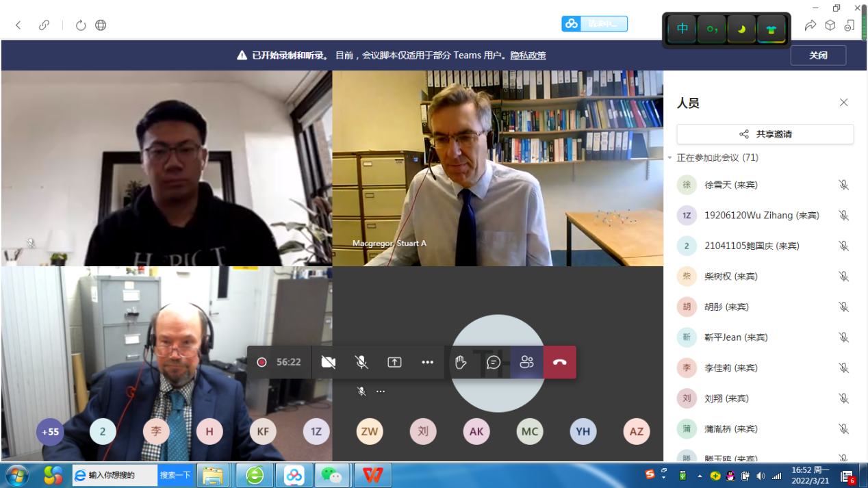Toggle the camera on or off
This screenshot has height=488, width=868.
tap(329, 362)
